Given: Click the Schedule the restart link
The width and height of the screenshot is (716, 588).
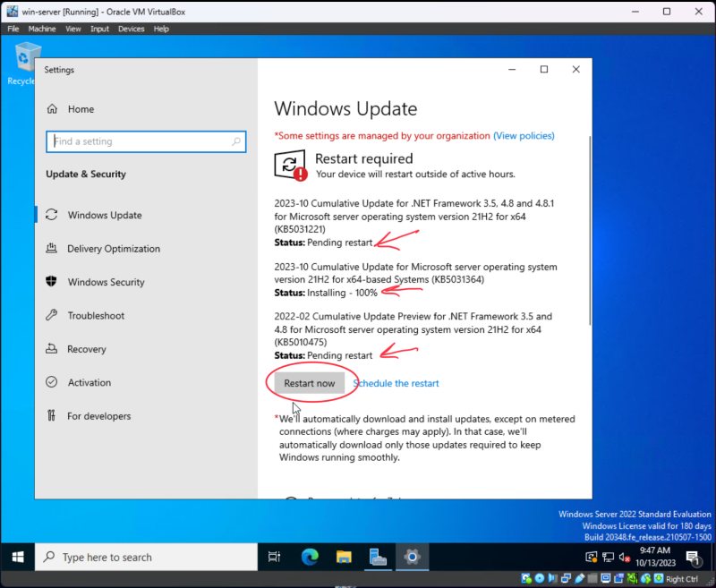Looking at the screenshot, I should 396,383.
